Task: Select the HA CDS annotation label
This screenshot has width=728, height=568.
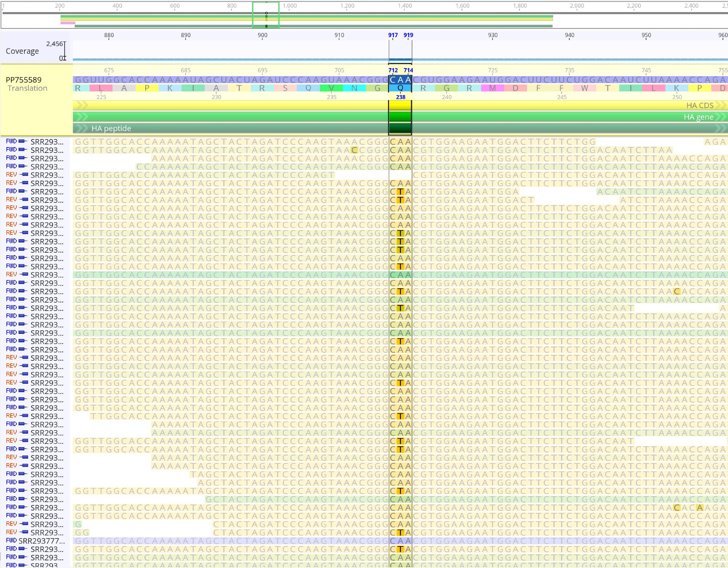Action: [x=699, y=105]
